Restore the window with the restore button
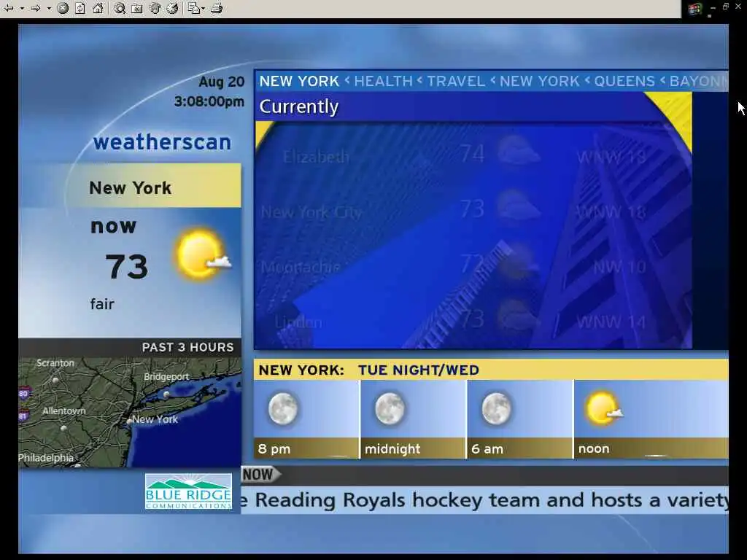The image size is (747, 560). pyautogui.click(x=726, y=7)
